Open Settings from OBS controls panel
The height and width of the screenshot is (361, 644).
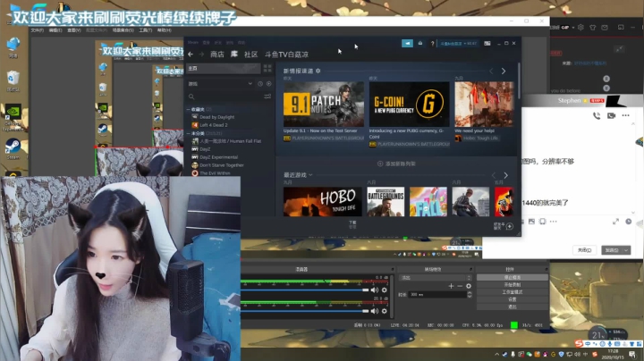[x=513, y=299]
